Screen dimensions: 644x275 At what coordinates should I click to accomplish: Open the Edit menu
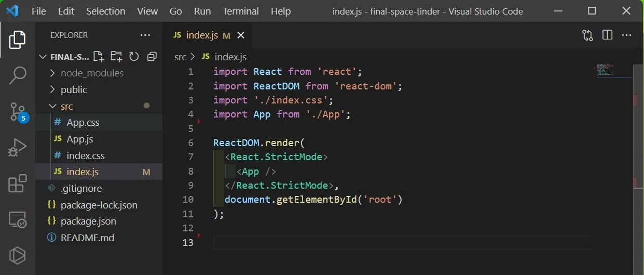[66, 11]
